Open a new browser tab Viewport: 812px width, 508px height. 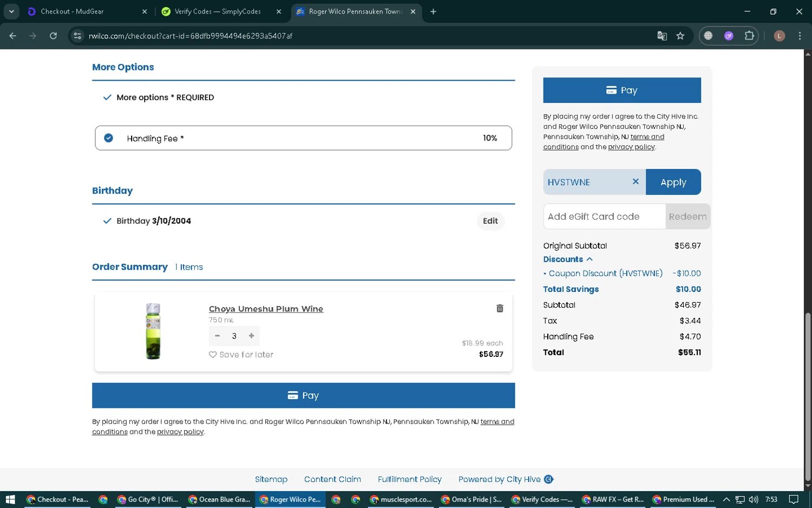click(x=433, y=11)
